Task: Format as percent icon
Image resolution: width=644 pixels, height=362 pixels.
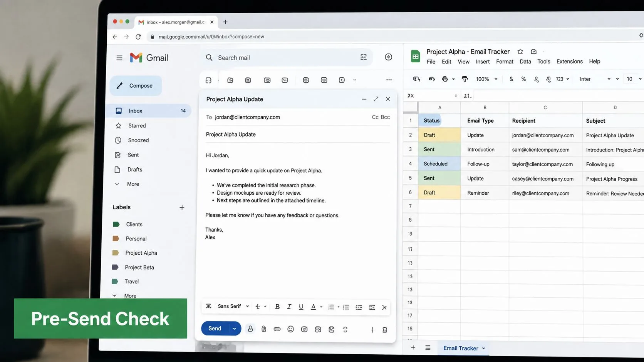Action: tap(523, 79)
